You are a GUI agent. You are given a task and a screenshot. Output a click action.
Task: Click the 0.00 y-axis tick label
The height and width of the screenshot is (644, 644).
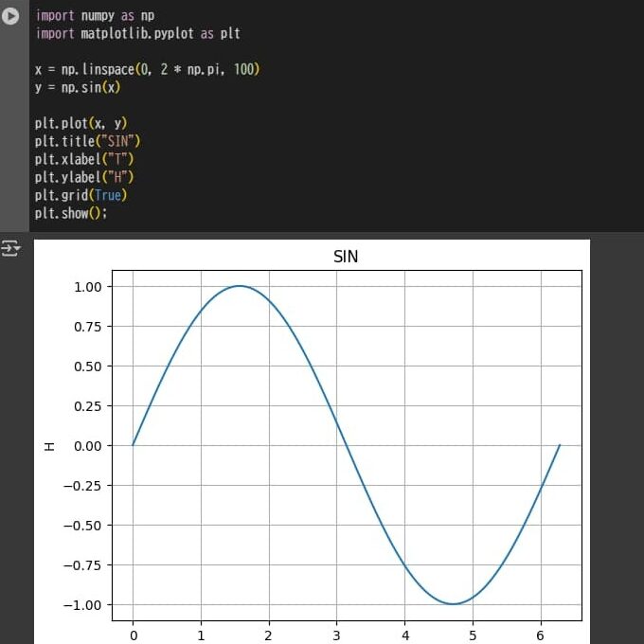[x=87, y=446]
